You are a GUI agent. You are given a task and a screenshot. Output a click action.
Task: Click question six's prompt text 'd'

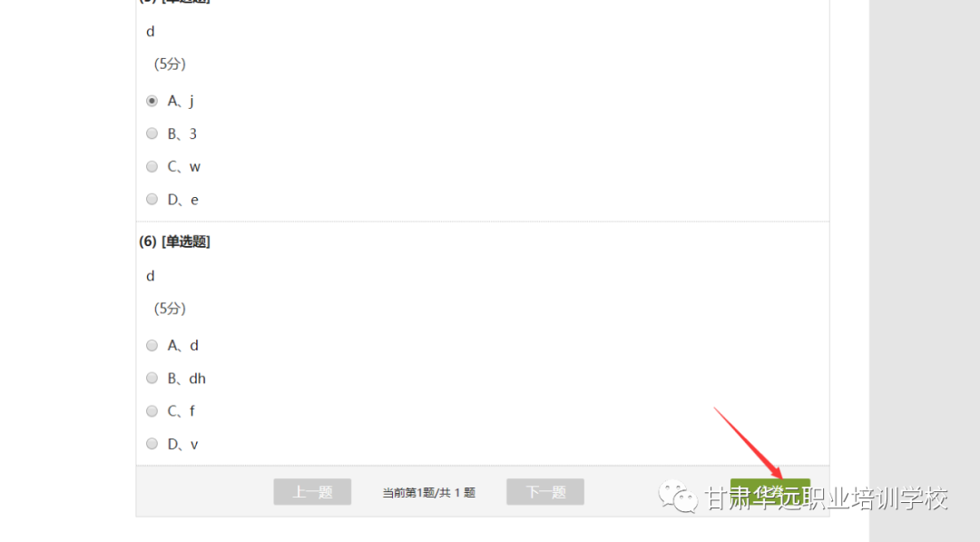[150, 276]
